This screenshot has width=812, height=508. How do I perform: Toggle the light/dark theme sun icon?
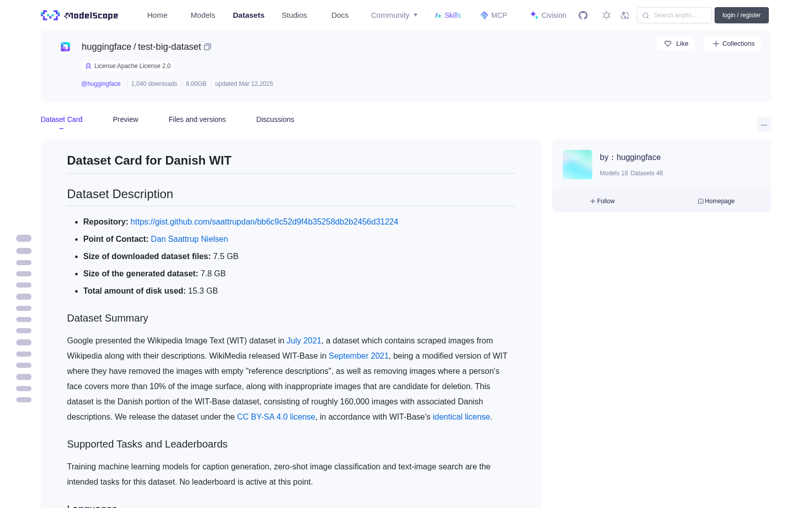(606, 15)
